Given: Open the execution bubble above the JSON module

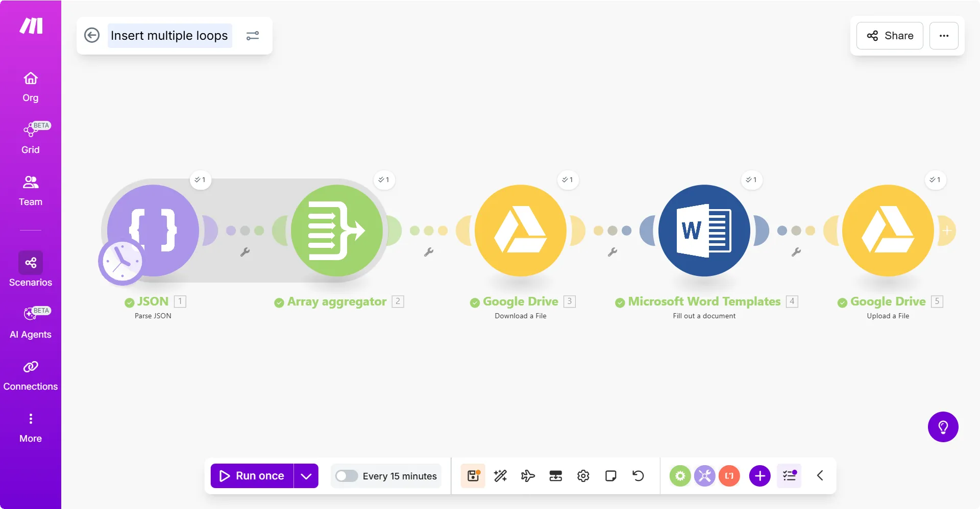Looking at the screenshot, I should click(200, 180).
